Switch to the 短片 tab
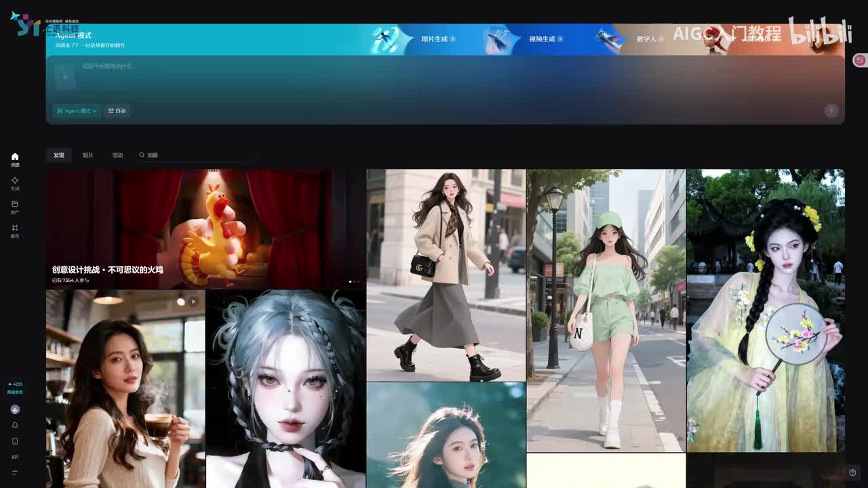Image resolution: width=868 pixels, height=488 pixels. click(x=88, y=155)
